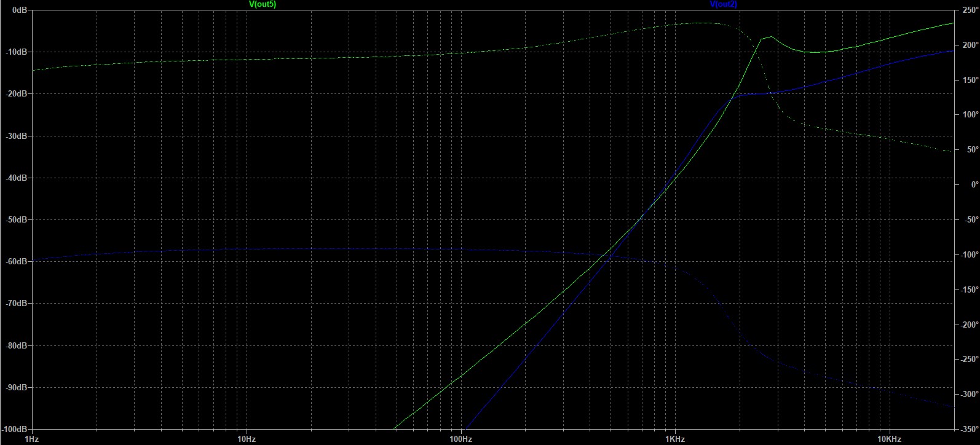
Task: Click the 1Hz frequency axis label
Action: (31, 439)
